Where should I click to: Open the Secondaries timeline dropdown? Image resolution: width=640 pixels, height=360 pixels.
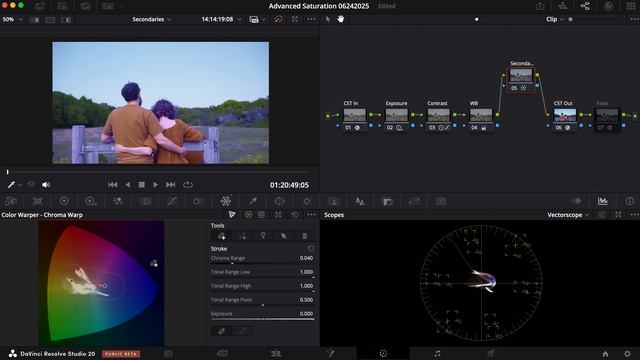coord(152,19)
